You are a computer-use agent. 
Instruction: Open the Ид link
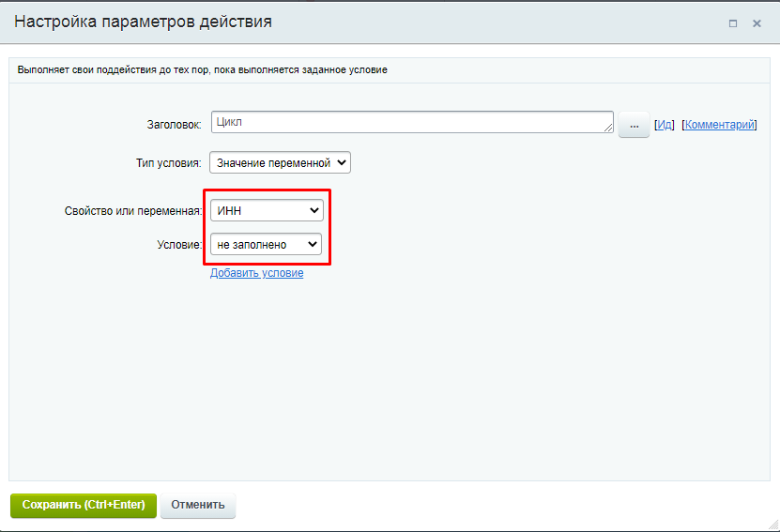[x=665, y=125]
